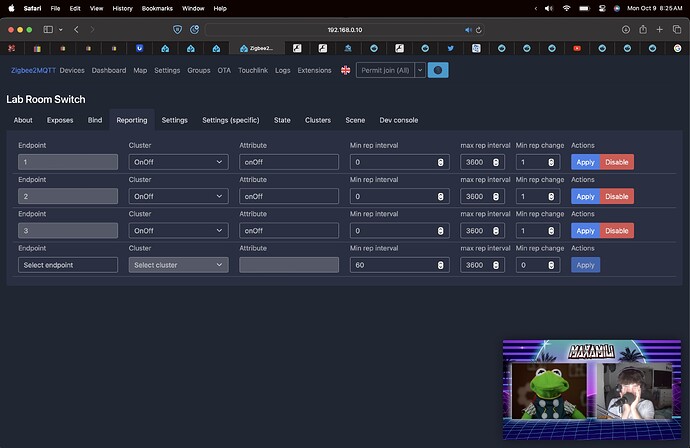Click the Min rep interval stepper showing 60
The width and height of the screenshot is (690, 448).
[x=440, y=265]
